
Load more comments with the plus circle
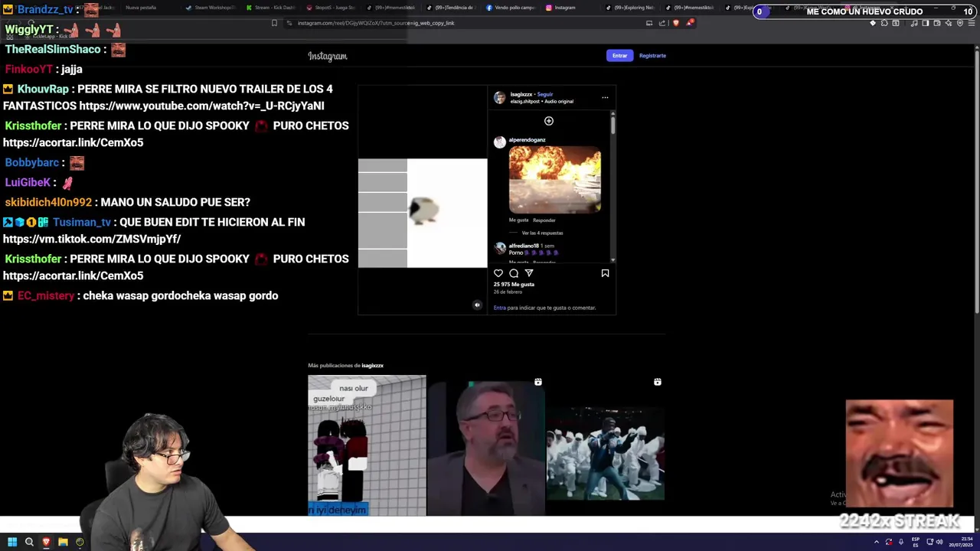click(548, 121)
